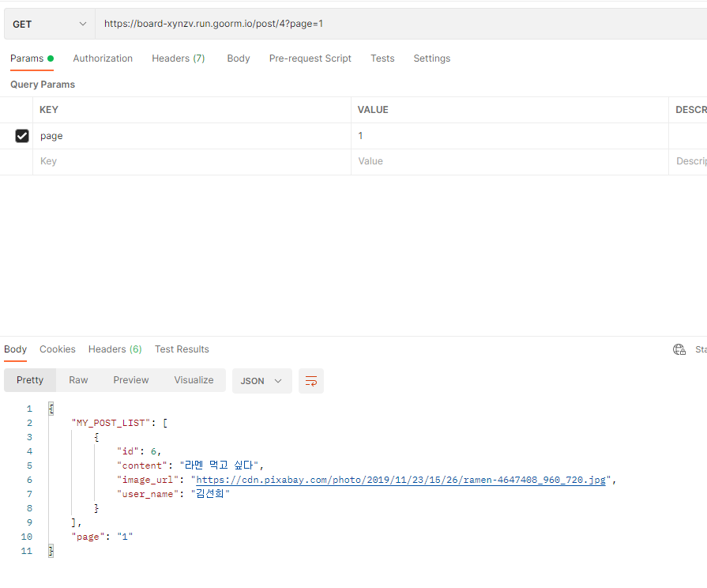707x588 pixels.
Task: Switch to the Authorization tab
Action: click(x=103, y=58)
